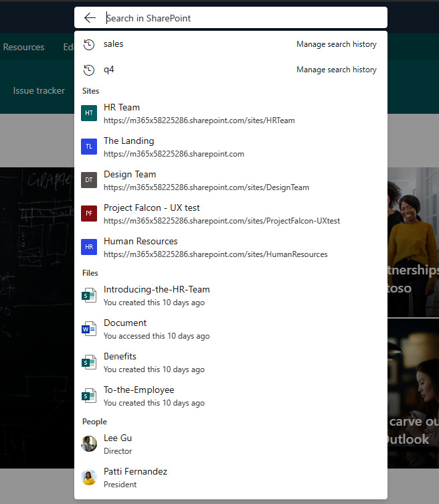Choose recent search 'q4'
The image size is (439, 504).
click(x=108, y=70)
